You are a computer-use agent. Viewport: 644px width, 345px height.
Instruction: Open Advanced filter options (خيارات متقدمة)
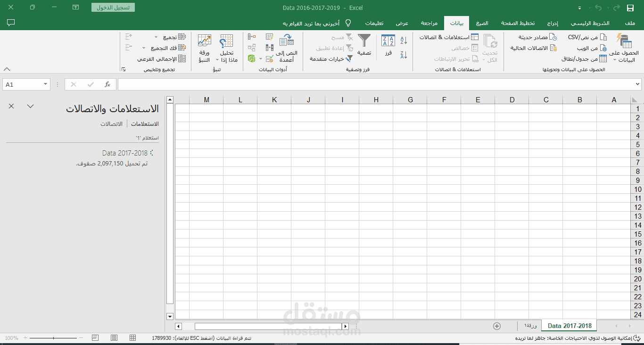click(x=331, y=59)
